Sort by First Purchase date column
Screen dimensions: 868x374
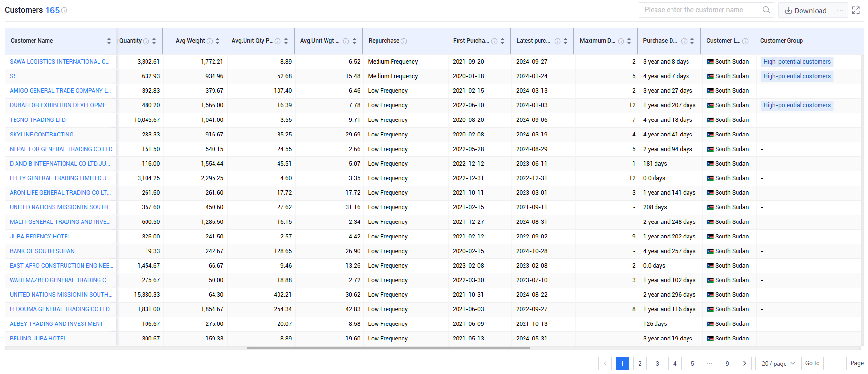click(x=502, y=41)
